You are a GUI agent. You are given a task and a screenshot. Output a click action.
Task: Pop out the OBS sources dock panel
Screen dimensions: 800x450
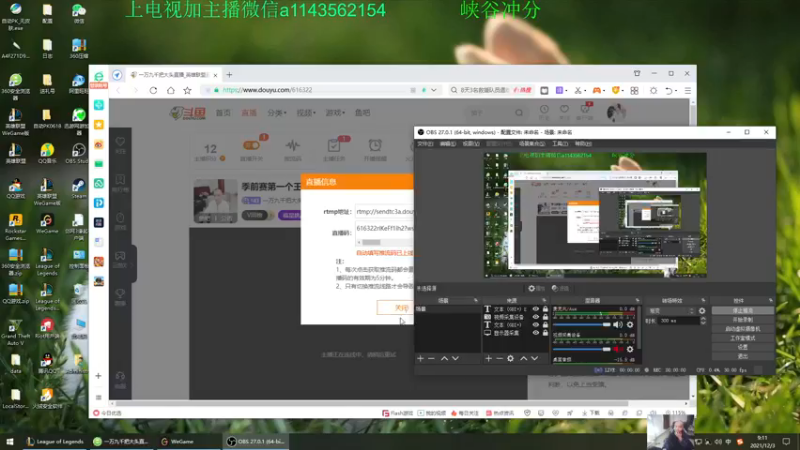tap(544, 301)
